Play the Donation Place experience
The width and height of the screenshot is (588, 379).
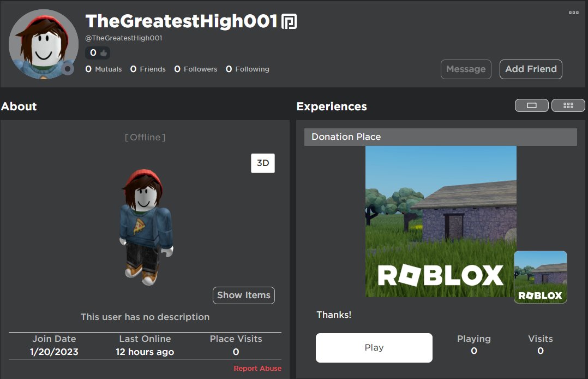click(374, 348)
